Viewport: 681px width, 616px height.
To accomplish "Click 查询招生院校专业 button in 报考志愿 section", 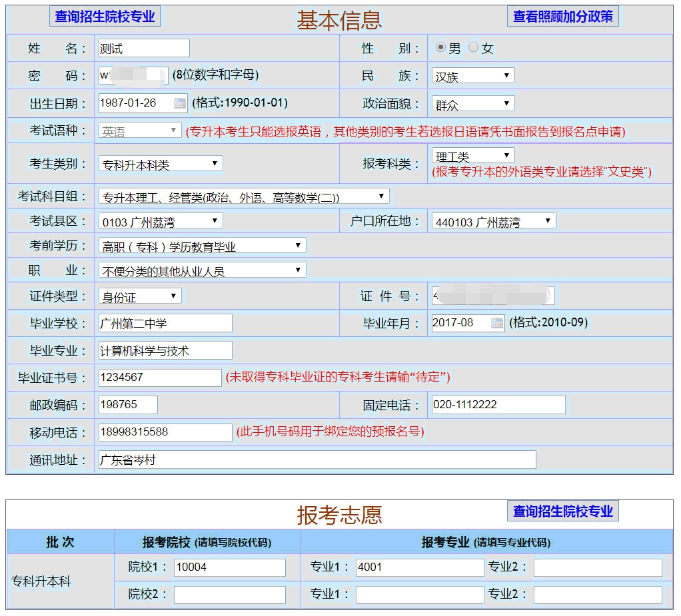I will (x=563, y=511).
